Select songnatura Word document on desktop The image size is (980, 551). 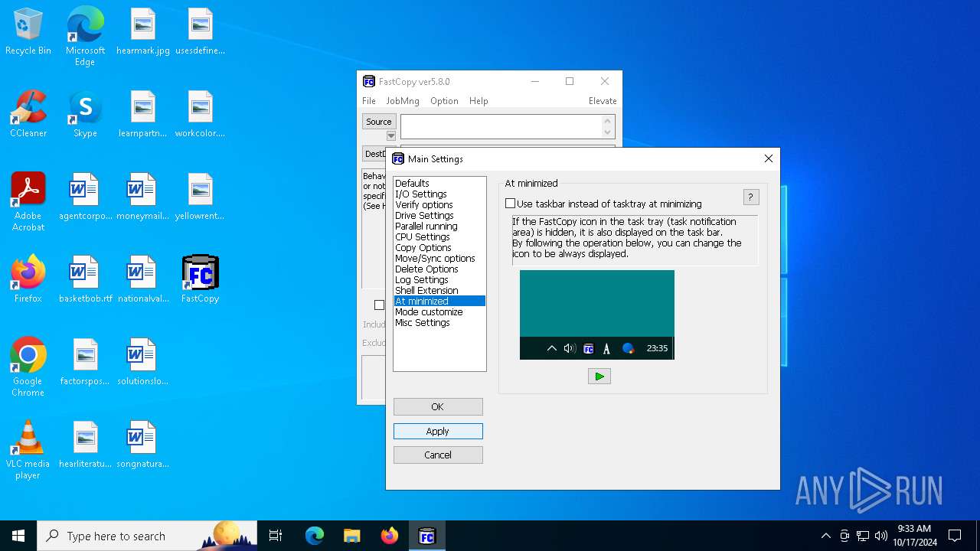pyautogui.click(x=143, y=445)
